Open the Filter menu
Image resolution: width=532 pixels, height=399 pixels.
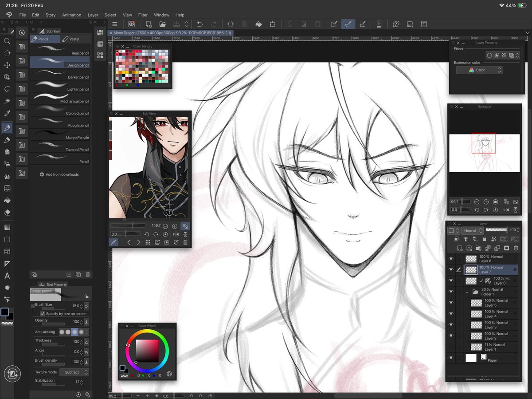tap(143, 15)
